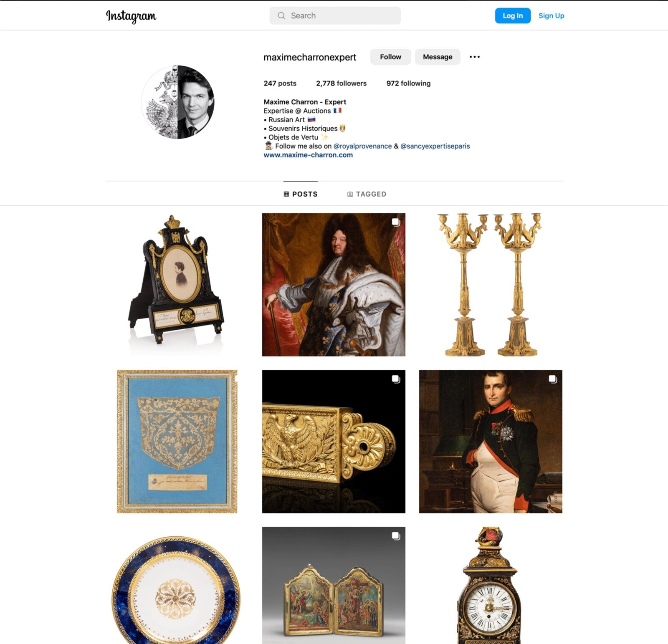The width and height of the screenshot is (668, 644).
Task: Open the maximecharronexpert profile picture
Action: [178, 102]
